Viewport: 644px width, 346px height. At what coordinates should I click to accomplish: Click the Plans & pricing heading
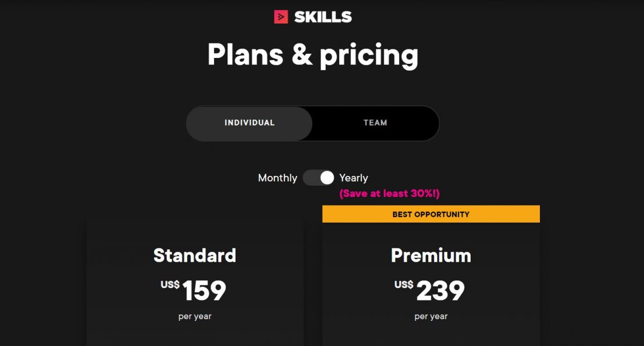pyautogui.click(x=314, y=54)
